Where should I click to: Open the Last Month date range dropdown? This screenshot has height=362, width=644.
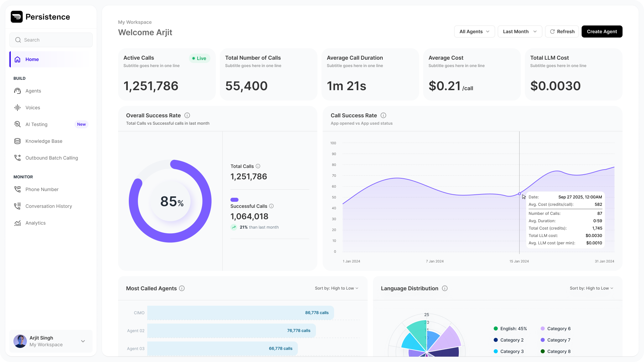[520, 32]
